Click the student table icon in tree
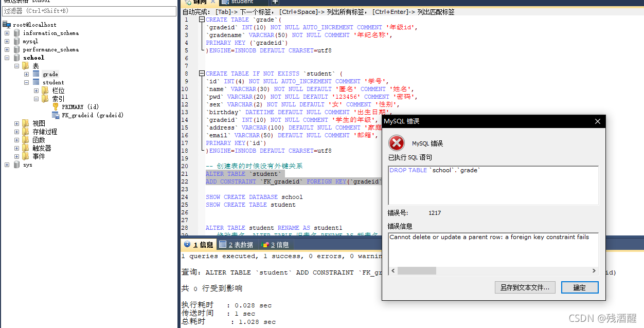This screenshot has width=644, height=328. [36, 82]
